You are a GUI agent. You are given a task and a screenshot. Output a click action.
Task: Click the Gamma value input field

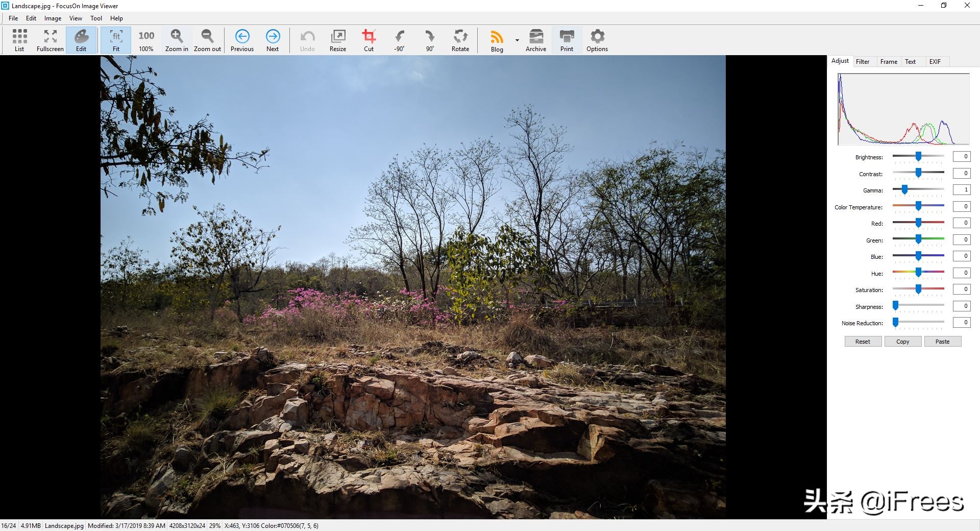point(961,190)
